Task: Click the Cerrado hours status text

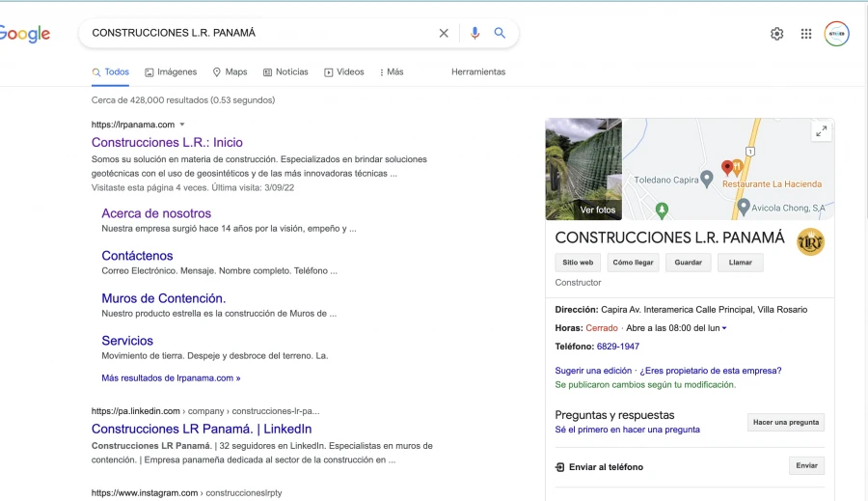Action: tap(602, 328)
